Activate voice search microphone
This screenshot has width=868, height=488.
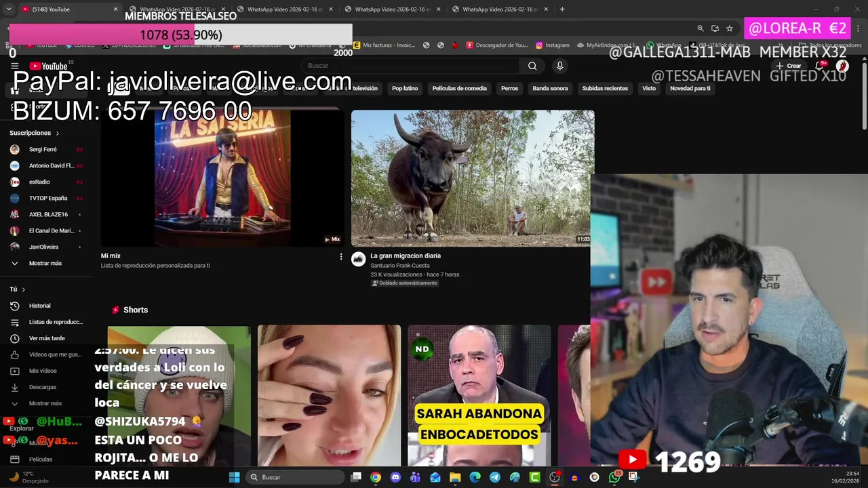(x=559, y=66)
